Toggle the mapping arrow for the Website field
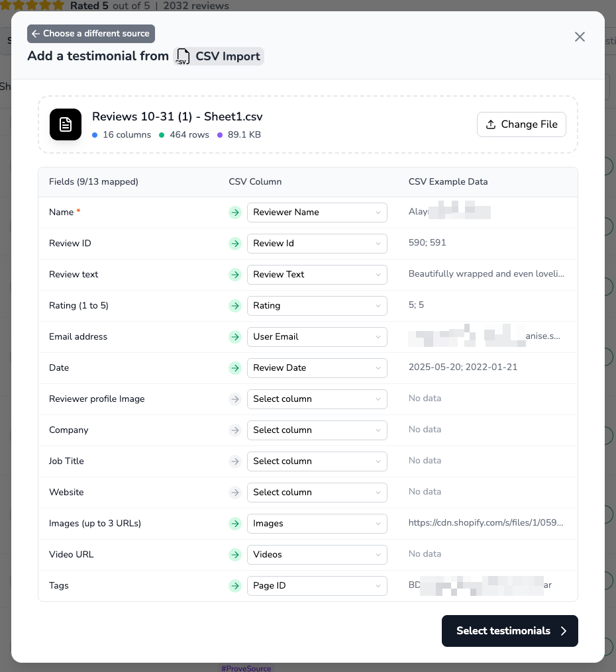Viewport: 616px width, 672px height. coord(234,492)
